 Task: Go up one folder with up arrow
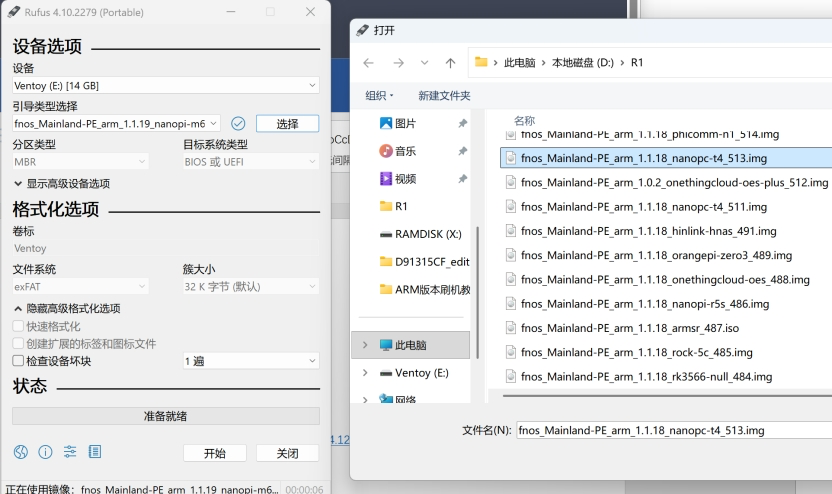[x=450, y=63]
